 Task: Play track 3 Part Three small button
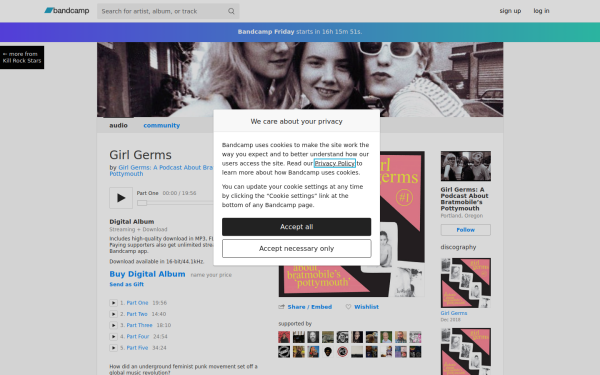click(x=113, y=325)
